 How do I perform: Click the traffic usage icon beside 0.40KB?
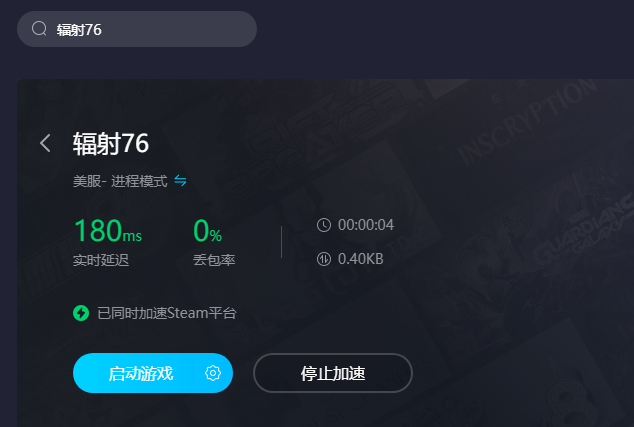pos(323,259)
